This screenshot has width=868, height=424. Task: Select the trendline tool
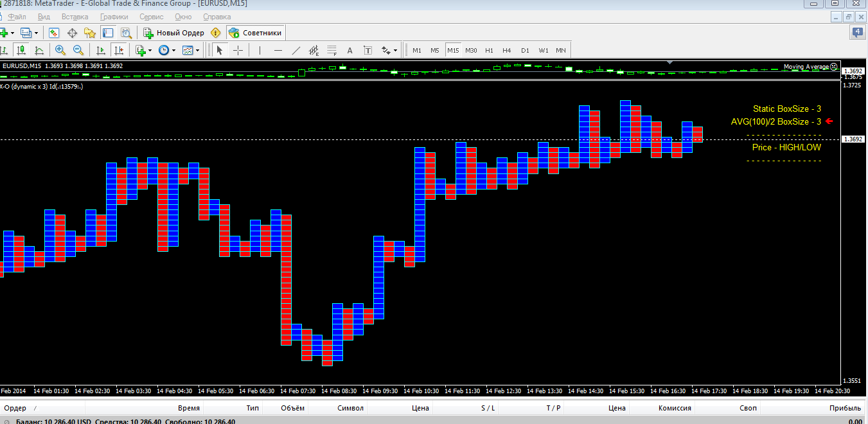coord(296,50)
